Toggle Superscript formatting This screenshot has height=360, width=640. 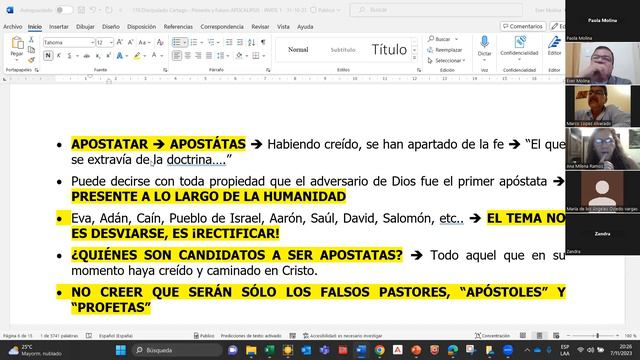click(109, 56)
